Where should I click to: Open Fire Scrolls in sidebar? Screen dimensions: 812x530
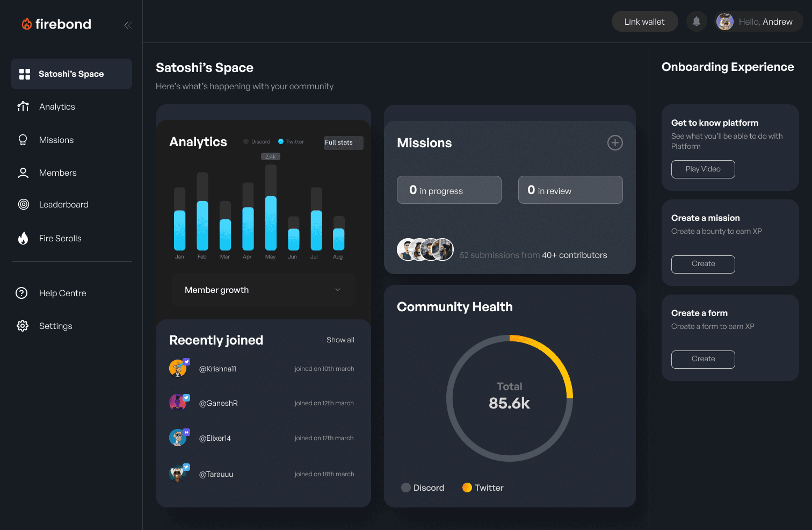(60, 238)
